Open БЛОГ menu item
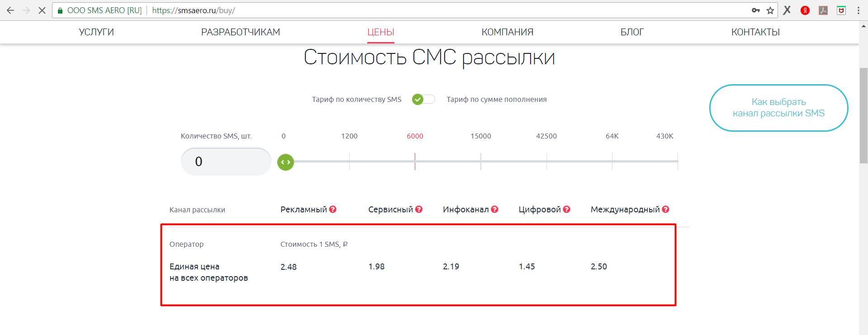This screenshot has width=868, height=335. click(632, 32)
